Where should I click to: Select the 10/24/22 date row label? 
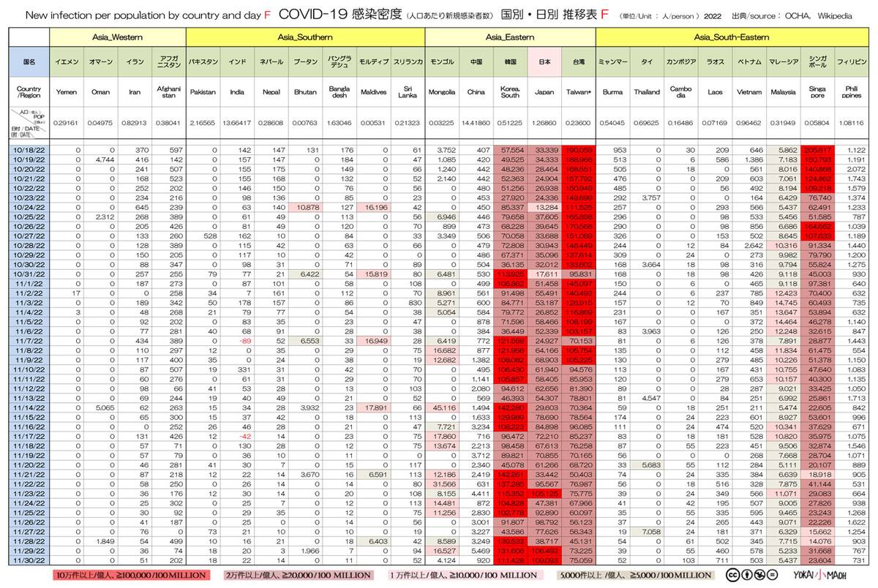coord(29,208)
